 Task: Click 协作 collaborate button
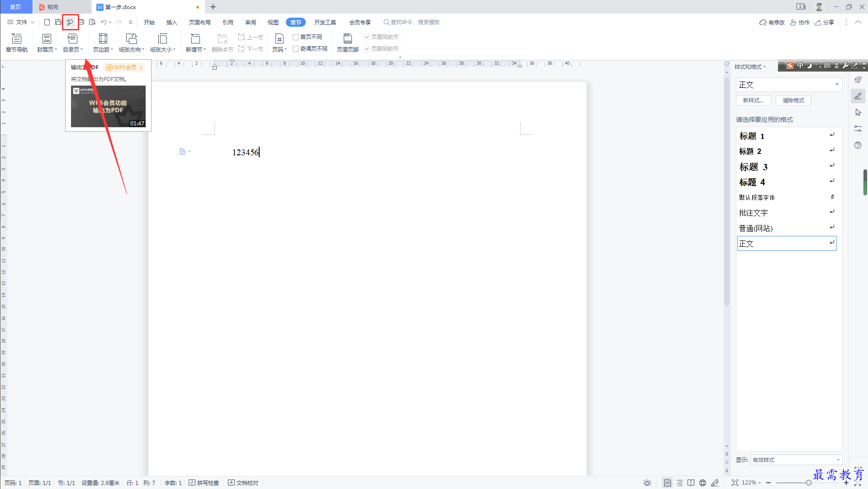pos(800,22)
